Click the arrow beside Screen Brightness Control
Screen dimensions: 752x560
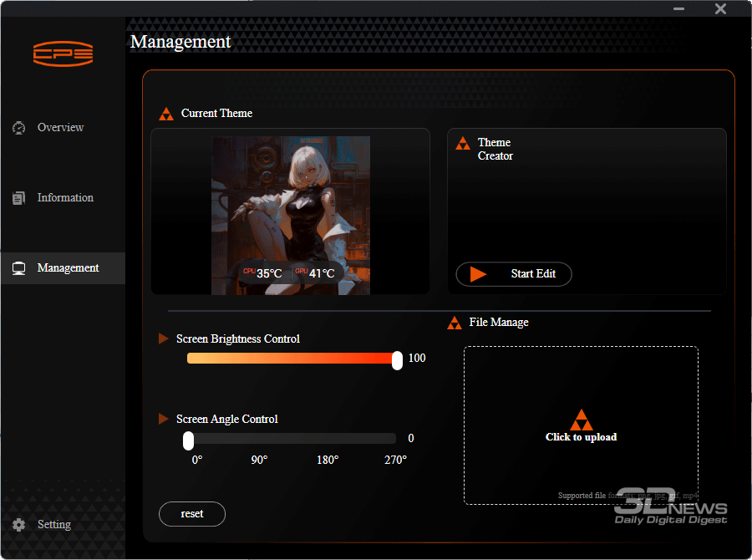coord(164,339)
